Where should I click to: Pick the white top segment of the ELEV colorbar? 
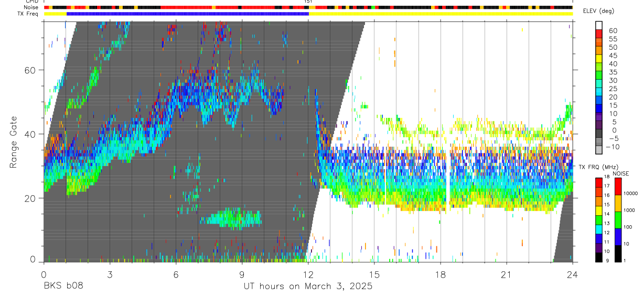pyautogui.click(x=599, y=25)
